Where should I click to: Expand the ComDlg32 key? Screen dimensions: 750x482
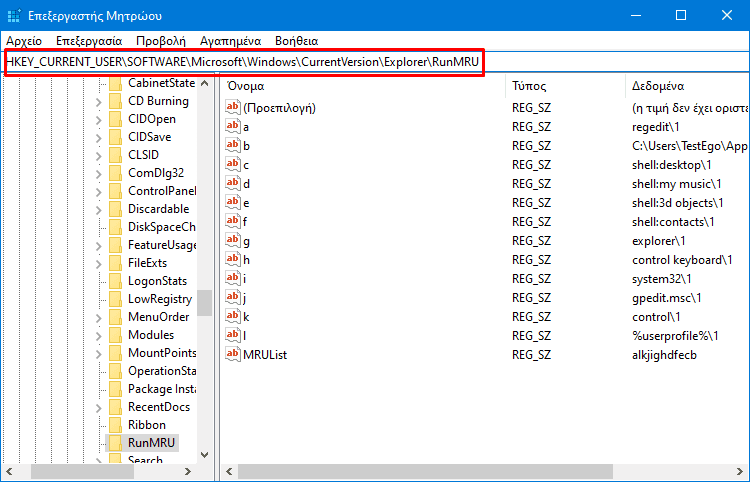[99, 174]
